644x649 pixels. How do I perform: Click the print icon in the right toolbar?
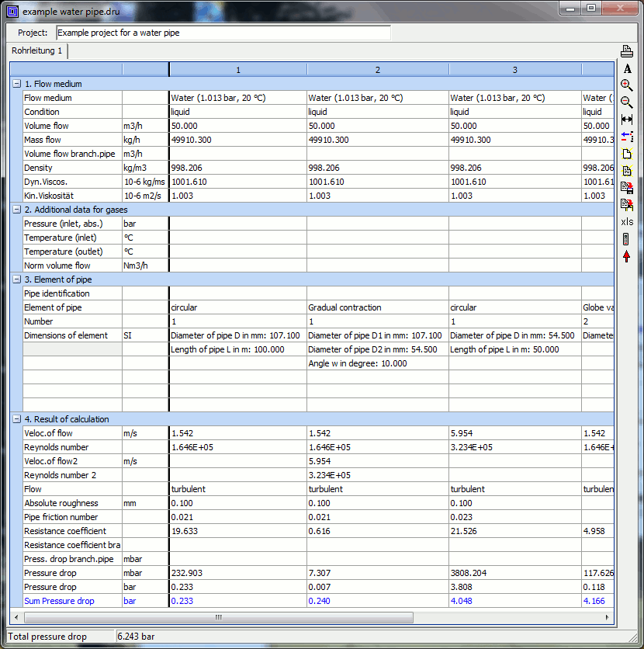(627, 52)
